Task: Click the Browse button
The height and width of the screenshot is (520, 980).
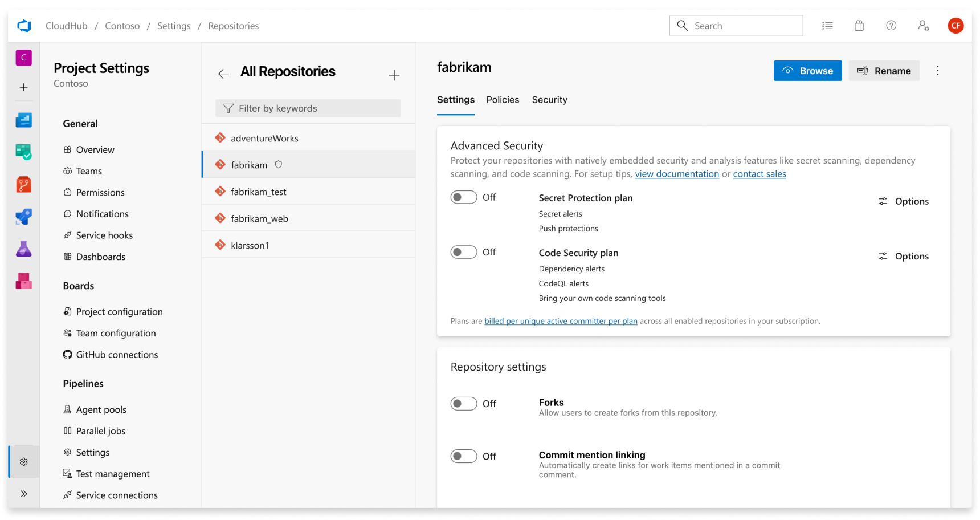Action: 807,71
